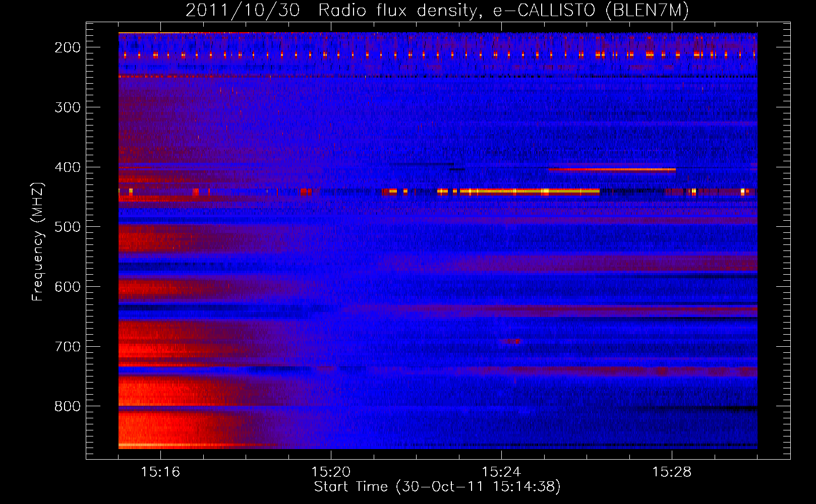Click the 15:24 time tick label
Image resolution: width=816 pixels, height=504 pixels.
pos(501,472)
